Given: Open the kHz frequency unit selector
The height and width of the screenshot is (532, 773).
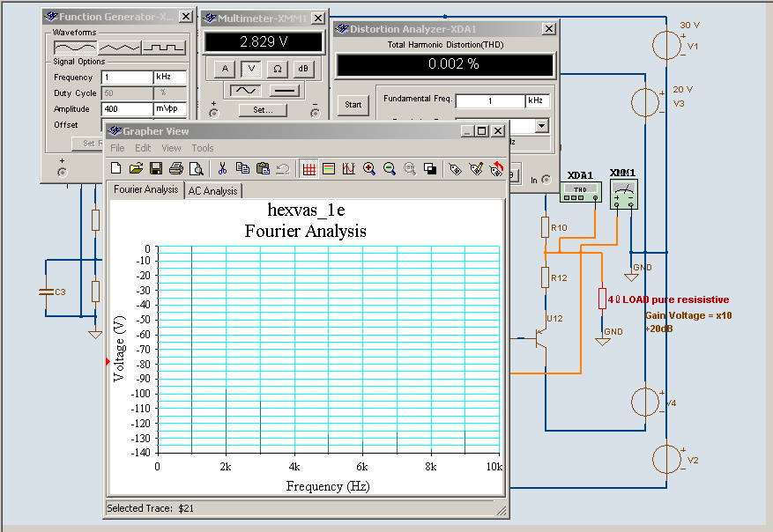Looking at the screenshot, I should 170,78.
